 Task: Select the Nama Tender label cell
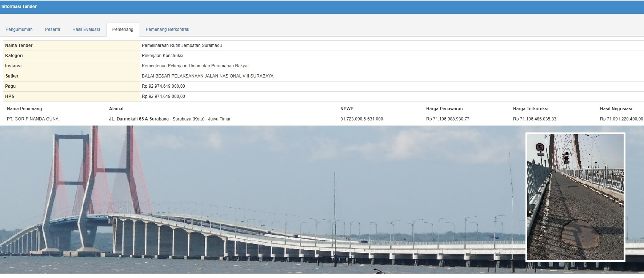click(71, 45)
